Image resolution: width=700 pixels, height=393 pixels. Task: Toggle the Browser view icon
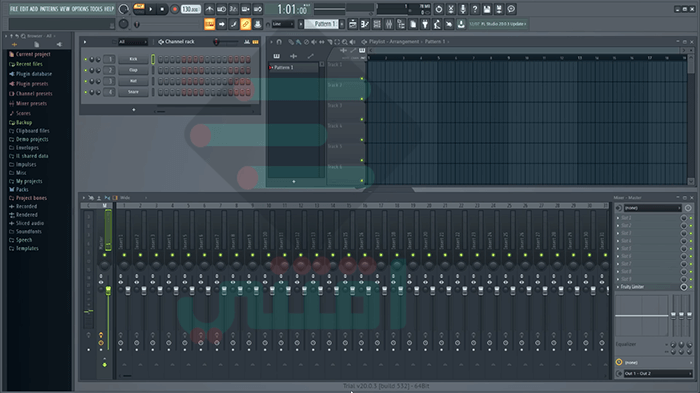(400, 24)
